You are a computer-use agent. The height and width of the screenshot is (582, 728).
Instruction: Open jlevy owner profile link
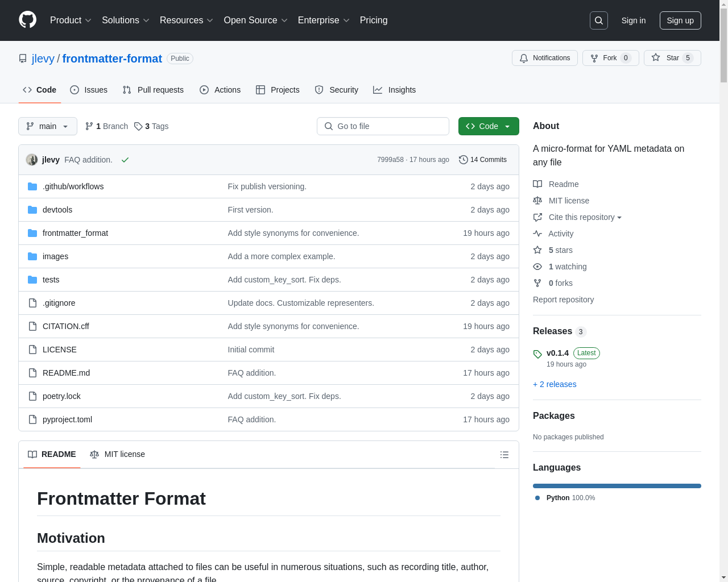[x=43, y=59]
